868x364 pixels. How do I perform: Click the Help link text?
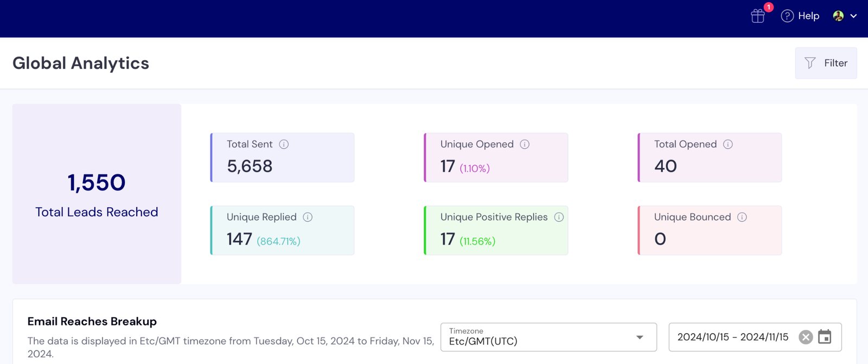pyautogui.click(x=808, y=16)
